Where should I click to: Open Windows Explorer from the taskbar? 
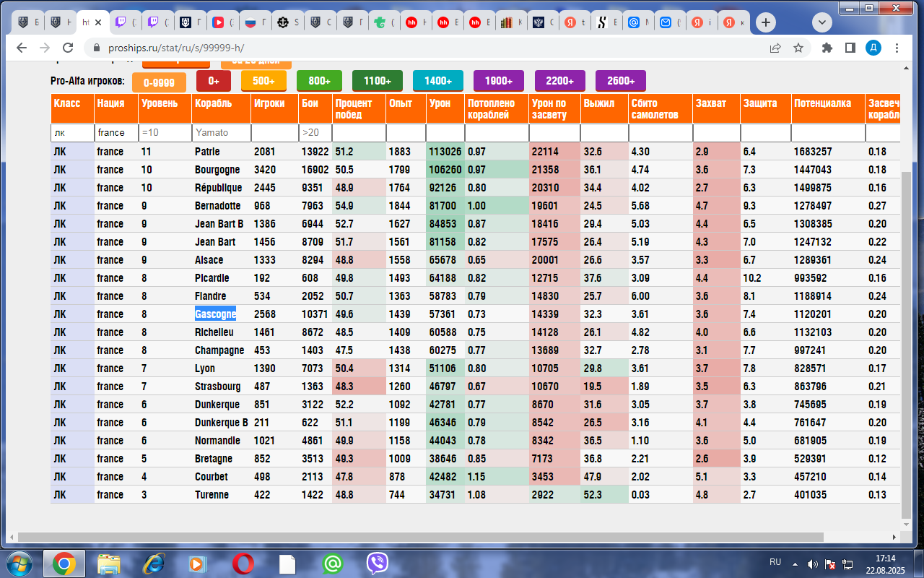pos(109,563)
